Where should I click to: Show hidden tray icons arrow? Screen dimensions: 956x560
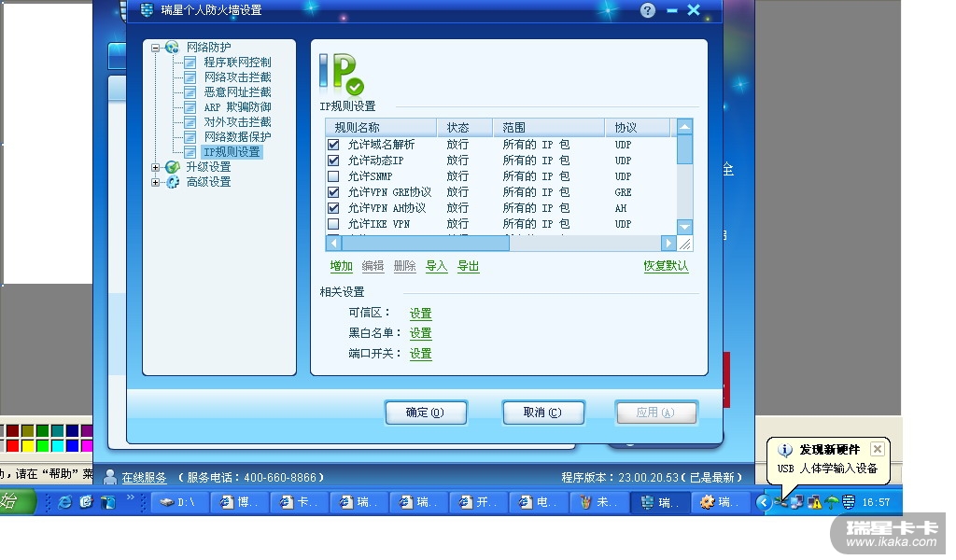[x=764, y=502]
